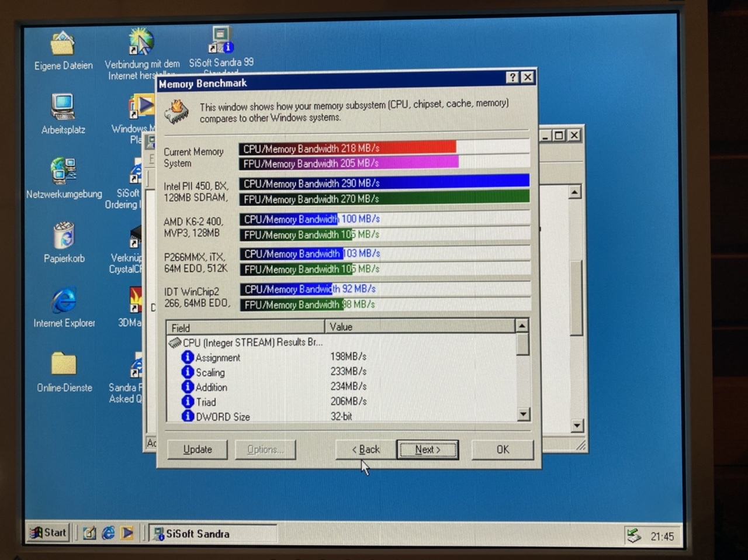Show desktop via quick launch icon
748x560 pixels.
[x=89, y=533]
